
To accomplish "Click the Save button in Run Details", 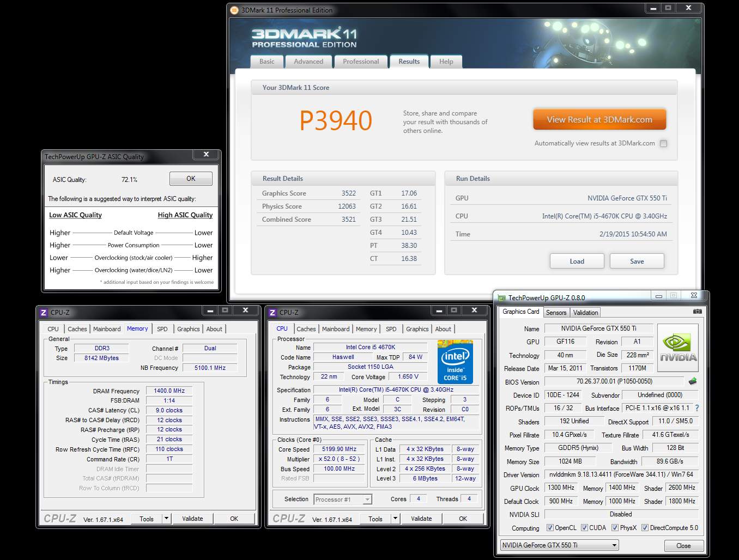I will click(x=637, y=261).
